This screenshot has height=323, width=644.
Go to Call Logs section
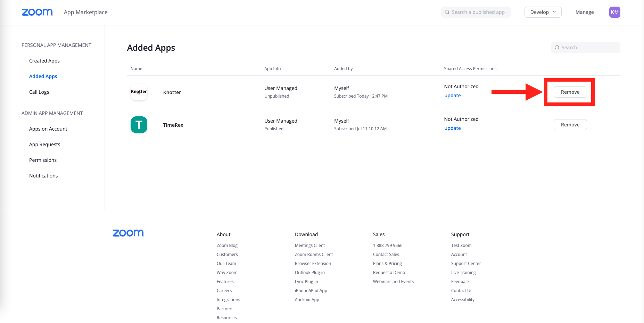(x=39, y=92)
